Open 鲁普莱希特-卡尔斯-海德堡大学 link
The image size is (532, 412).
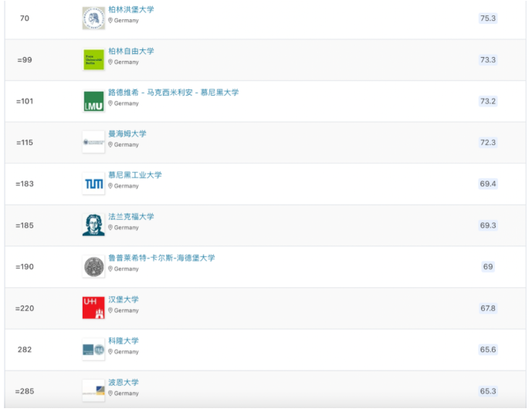click(161, 258)
